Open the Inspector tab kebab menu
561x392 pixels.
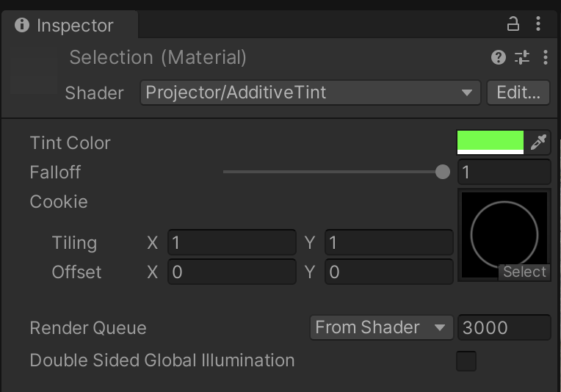point(538,24)
